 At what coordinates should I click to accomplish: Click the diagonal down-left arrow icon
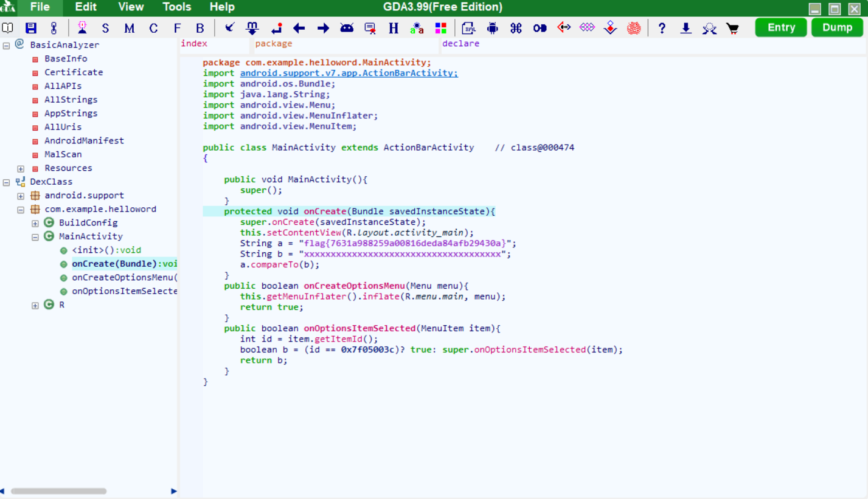(x=229, y=28)
